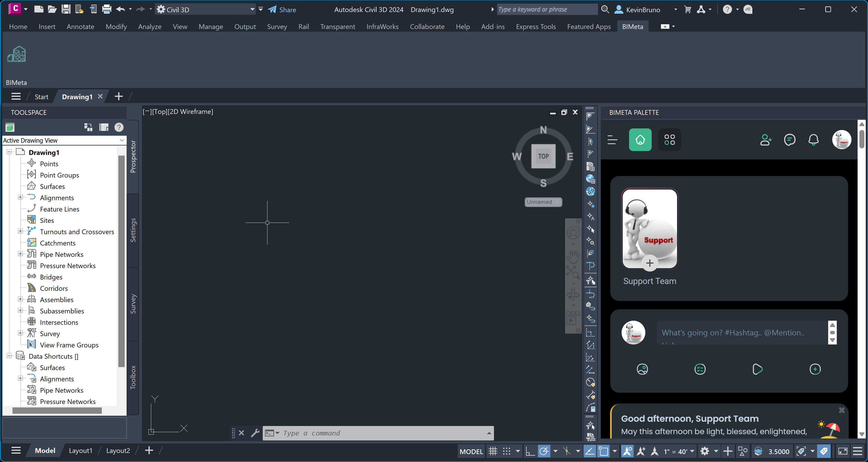Screen dimensions: 868x462
Task: Click the BIMeta palette vertical scrollbar
Action: 862,139
